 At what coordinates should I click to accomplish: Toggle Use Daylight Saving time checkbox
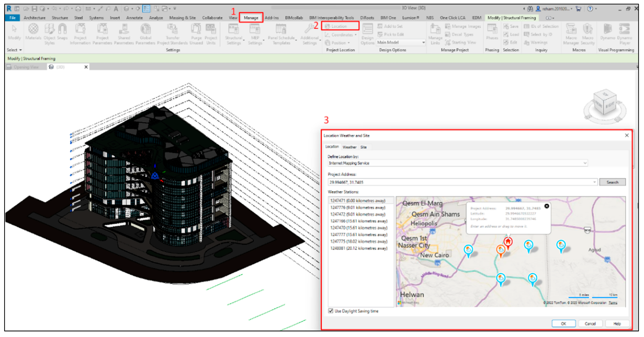331,311
